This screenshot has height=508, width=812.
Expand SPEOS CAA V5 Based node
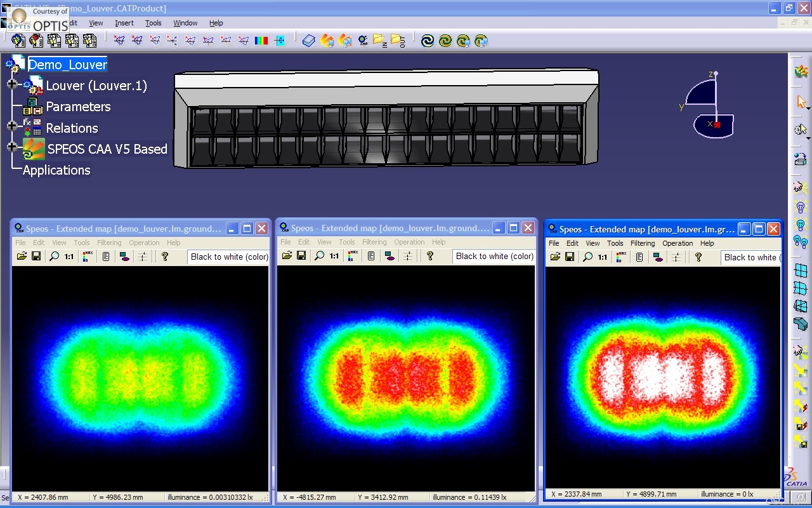11,147
